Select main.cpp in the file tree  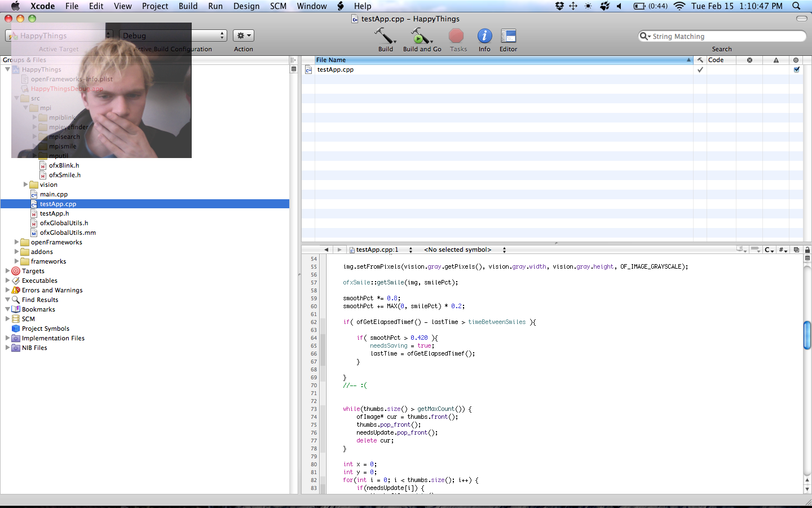pos(54,194)
